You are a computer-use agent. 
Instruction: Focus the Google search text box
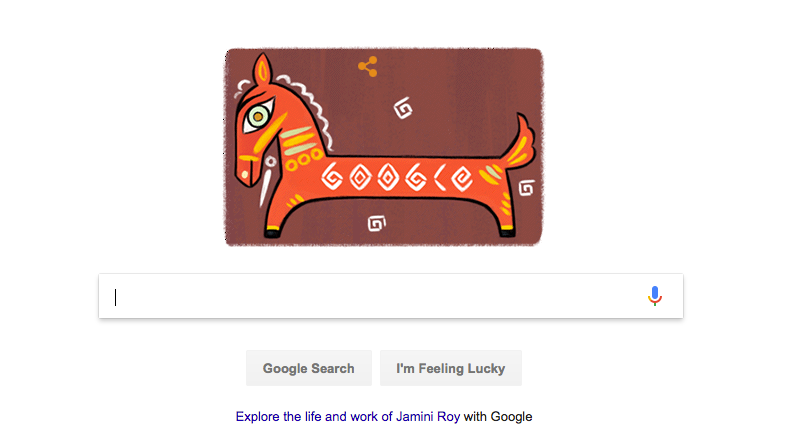point(391,296)
